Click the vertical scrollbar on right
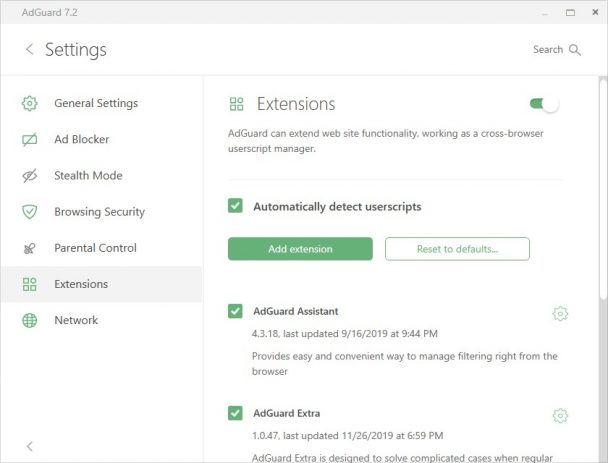Image resolution: width=608 pixels, height=463 pixels. [603, 188]
